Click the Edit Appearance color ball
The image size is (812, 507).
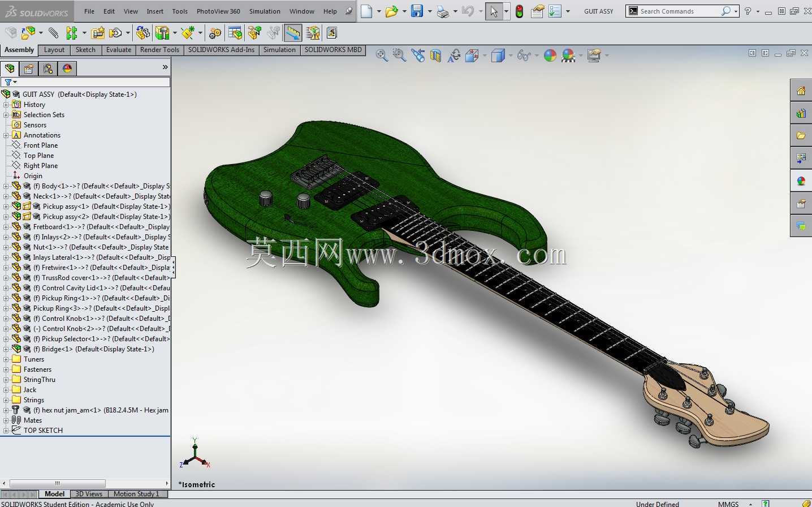pos(550,55)
